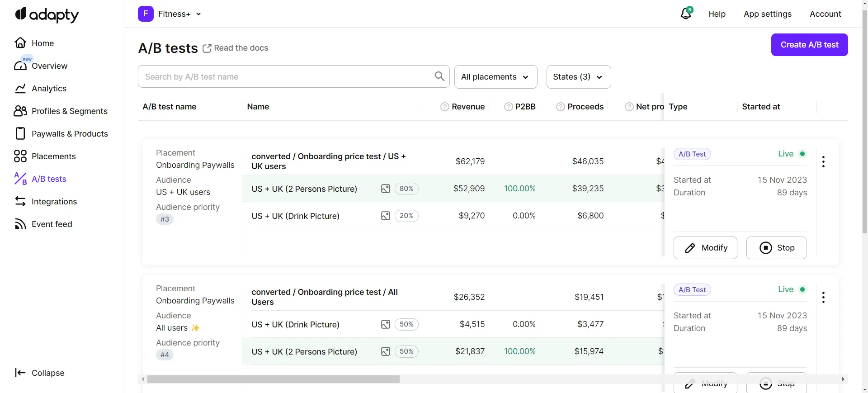Open the Integrations sidebar item
868x393 pixels.
pos(54,202)
